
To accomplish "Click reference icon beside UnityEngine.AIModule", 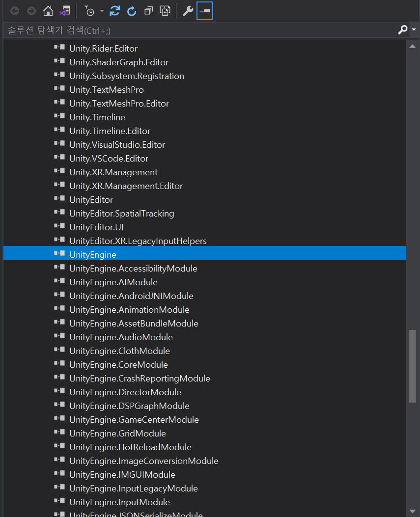I will [59, 281].
